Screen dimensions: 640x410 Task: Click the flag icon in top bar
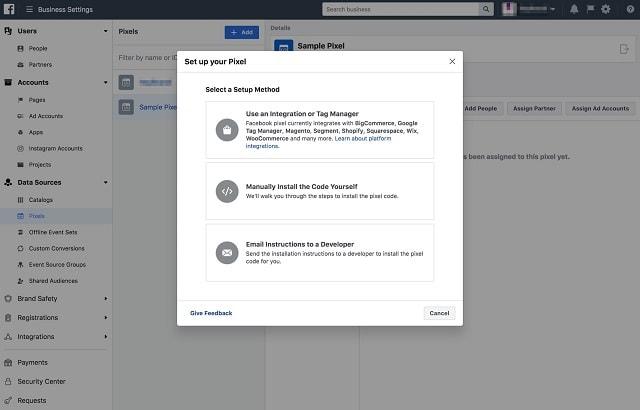pos(589,9)
